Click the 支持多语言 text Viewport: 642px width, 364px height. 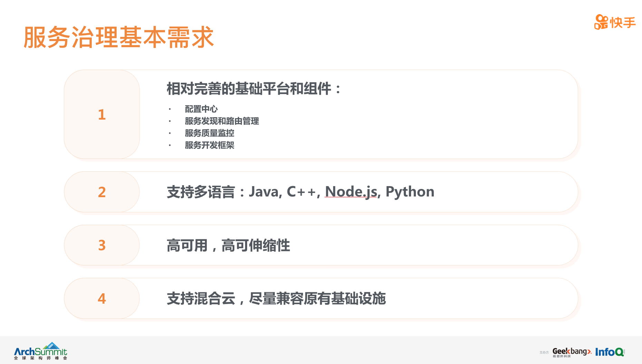click(x=201, y=192)
